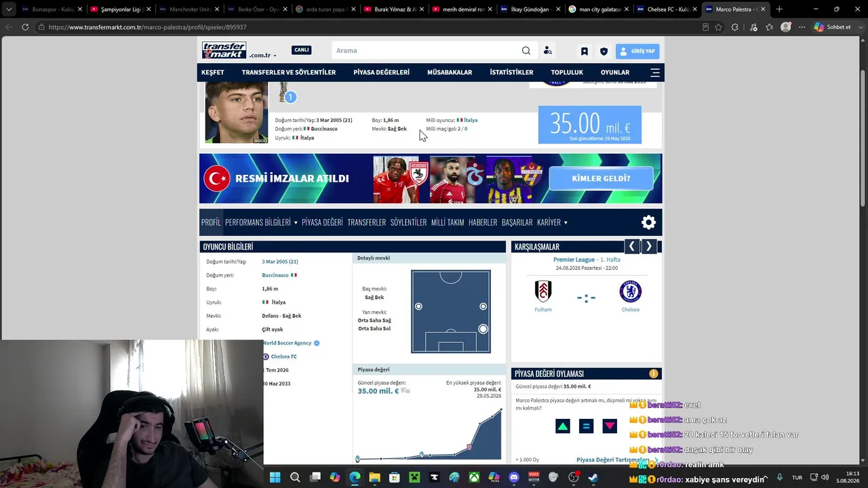Open Windows taskbar search

pyautogui.click(x=295, y=478)
